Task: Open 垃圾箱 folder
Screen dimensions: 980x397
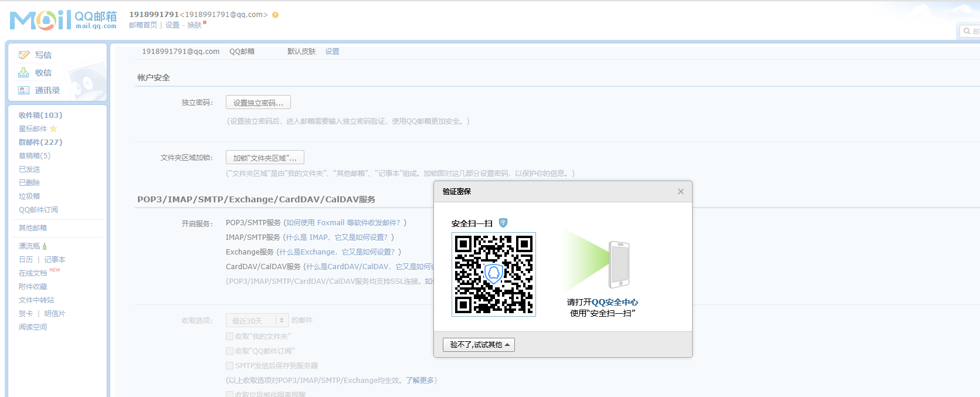Action: pyautogui.click(x=29, y=196)
